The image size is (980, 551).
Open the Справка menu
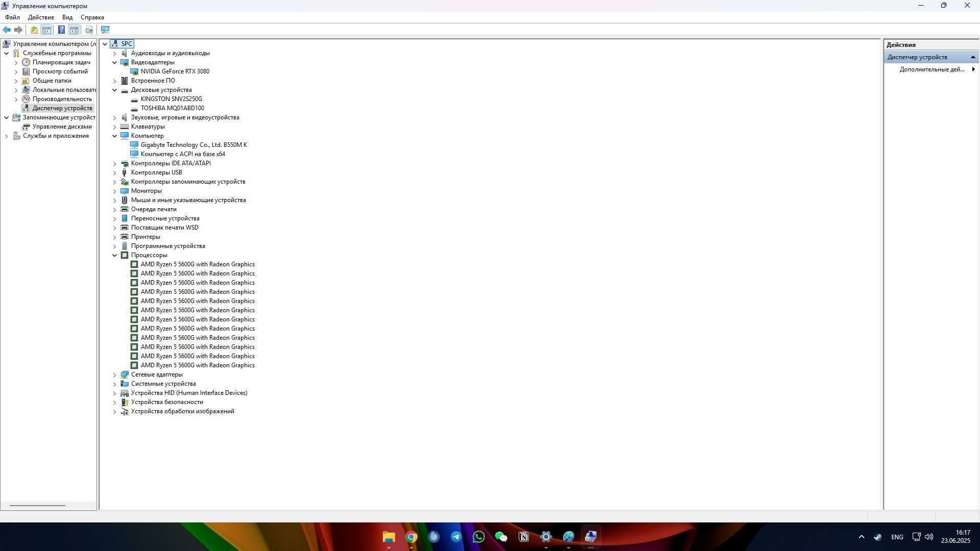click(x=92, y=17)
